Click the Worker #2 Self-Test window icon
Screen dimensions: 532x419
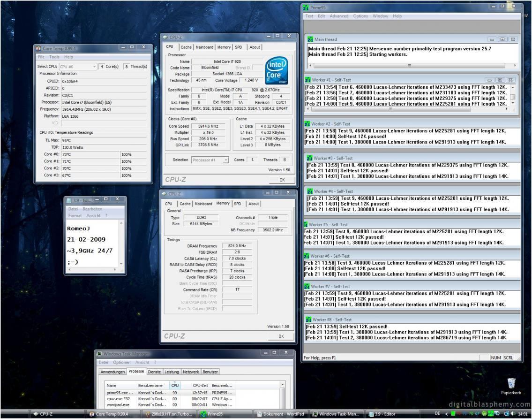pos(307,124)
